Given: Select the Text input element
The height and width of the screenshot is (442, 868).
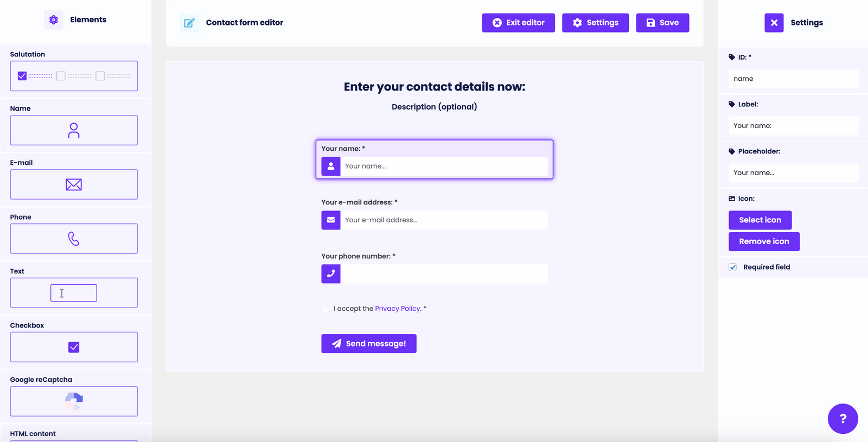Looking at the screenshot, I should tap(73, 293).
